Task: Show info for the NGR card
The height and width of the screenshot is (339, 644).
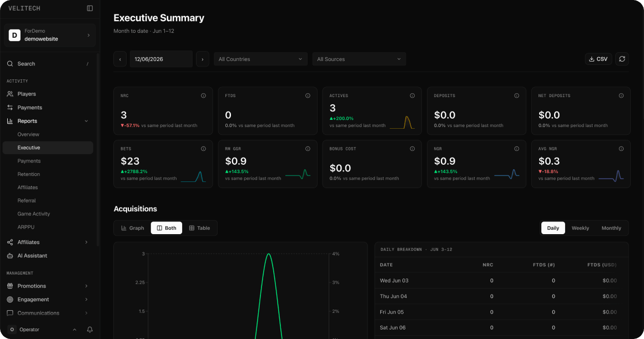Action: (x=517, y=149)
